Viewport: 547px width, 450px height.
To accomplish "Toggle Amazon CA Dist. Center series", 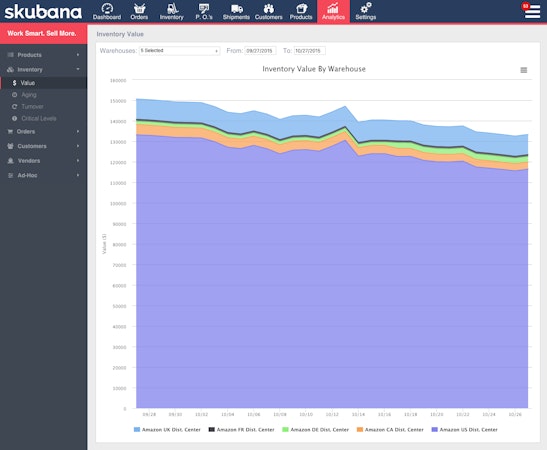I will (x=390, y=429).
